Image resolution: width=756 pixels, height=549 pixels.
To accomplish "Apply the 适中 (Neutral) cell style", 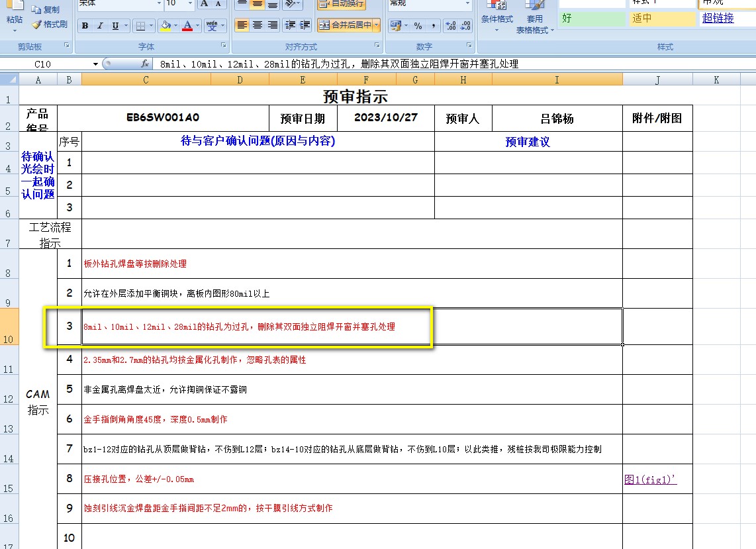I will point(663,19).
